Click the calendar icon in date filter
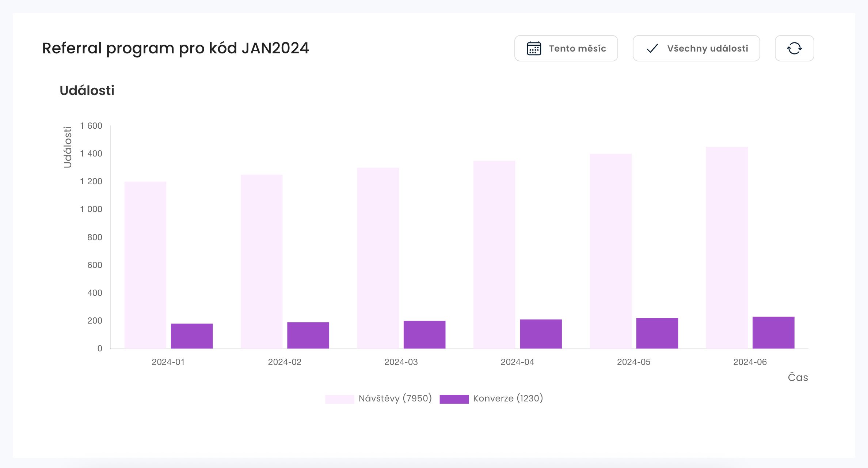Image resolution: width=868 pixels, height=468 pixels. (x=534, y=48)
